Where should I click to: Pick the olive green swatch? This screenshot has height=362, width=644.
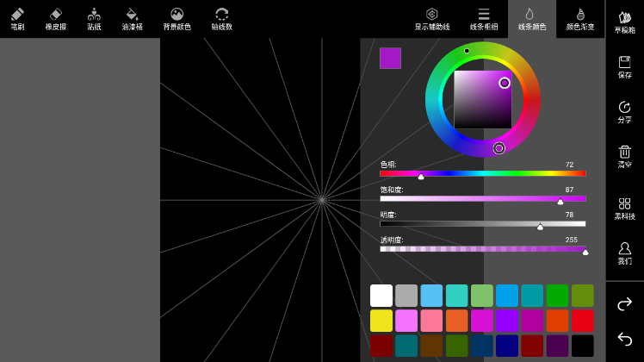[582, 296]
